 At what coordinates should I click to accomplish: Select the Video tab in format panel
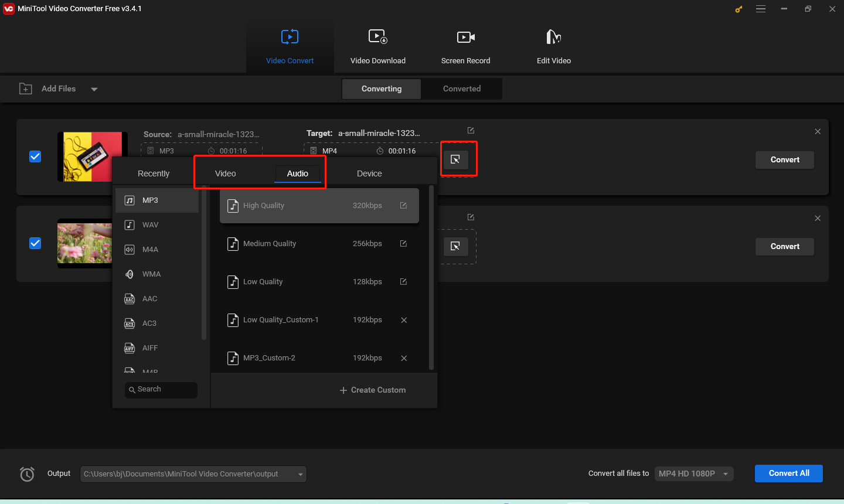pos(226,173)
